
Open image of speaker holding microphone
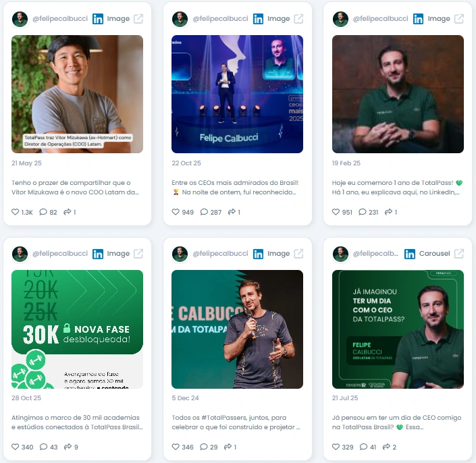coord(237,329)
